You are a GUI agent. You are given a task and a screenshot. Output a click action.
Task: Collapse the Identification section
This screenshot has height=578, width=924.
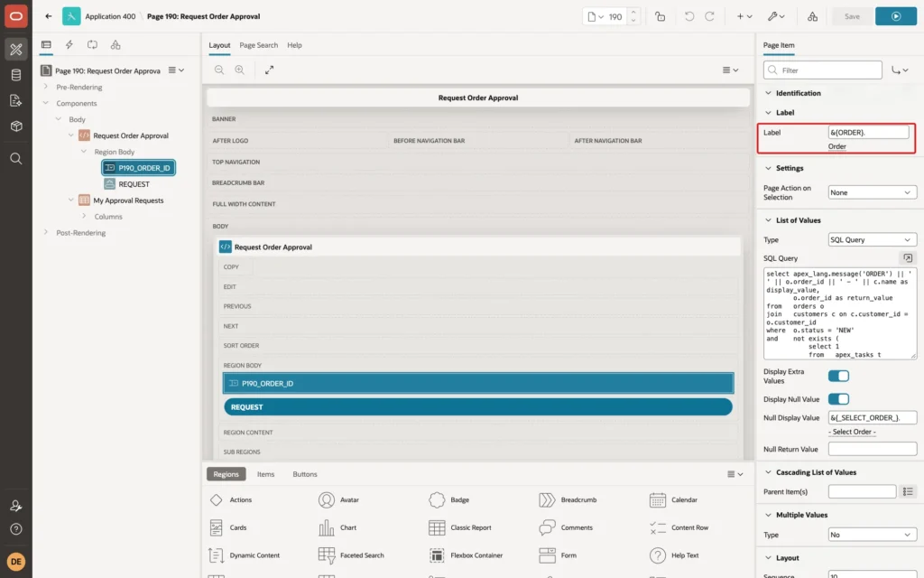[x=768, y=93]
